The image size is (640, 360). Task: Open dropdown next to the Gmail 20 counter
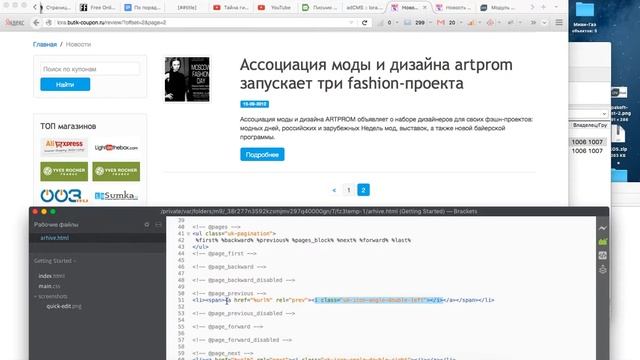click(x=461, y=22)
